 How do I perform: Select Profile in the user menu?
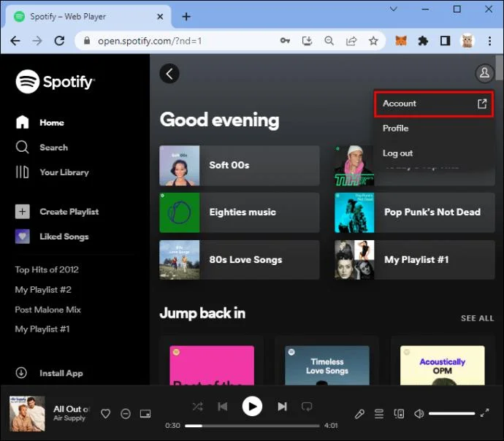pos(434,129)
